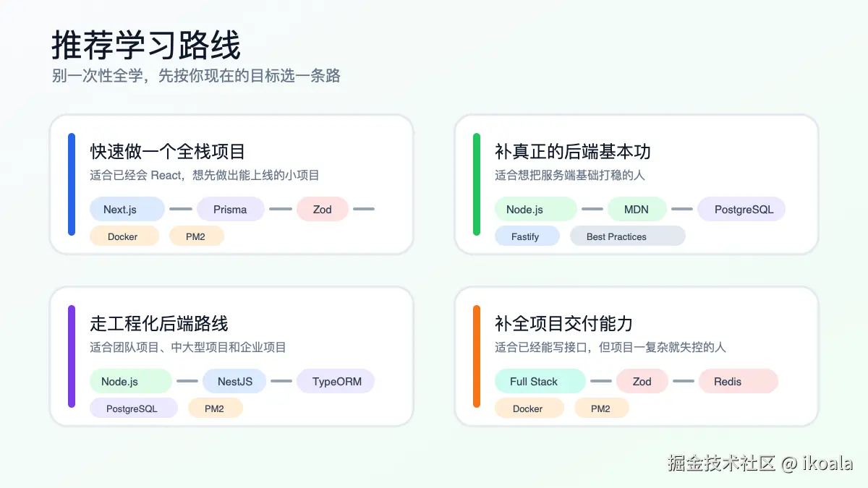Click the Node.js pill next to MDN
Viewport: 868px width, 488px height.
(536, 209)
